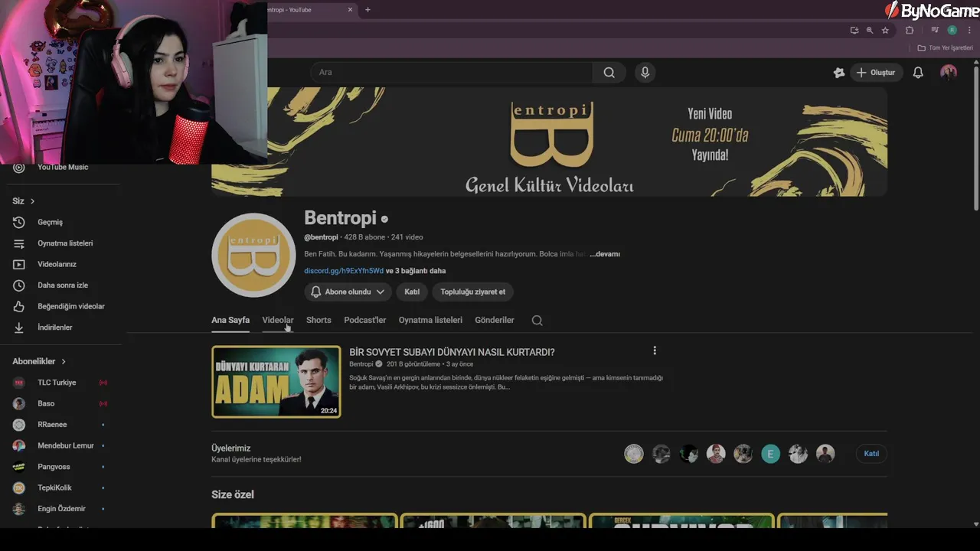Open Daha sonra izle watch-later list
This screenshot has width=980, height=551.
tap(61, 285)
